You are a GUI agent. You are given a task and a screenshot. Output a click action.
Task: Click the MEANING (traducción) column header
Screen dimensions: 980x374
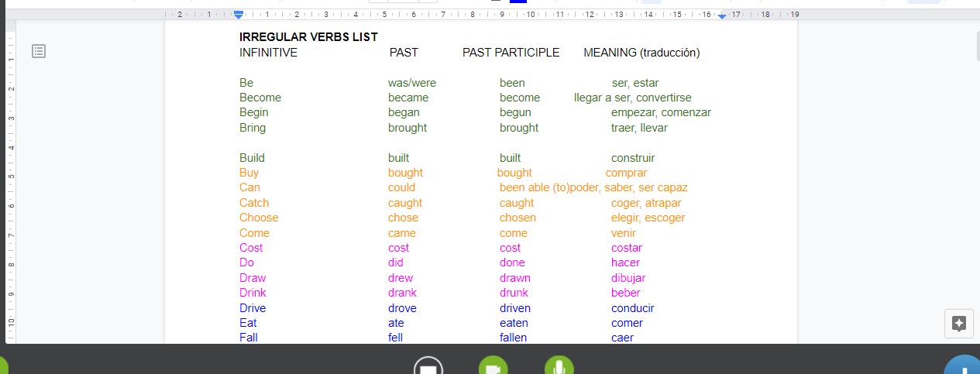[x=641, y=53]
